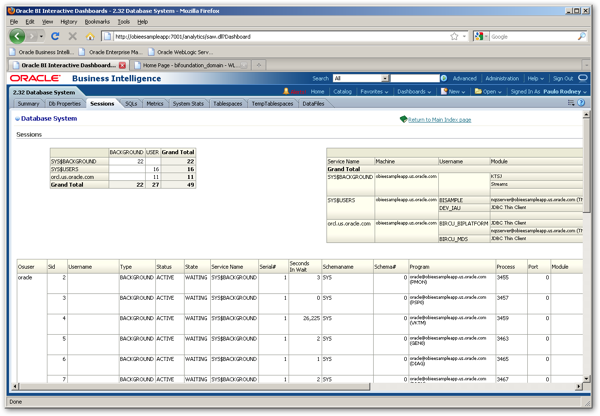Click the browser Back arrow button

click(17, 36)
